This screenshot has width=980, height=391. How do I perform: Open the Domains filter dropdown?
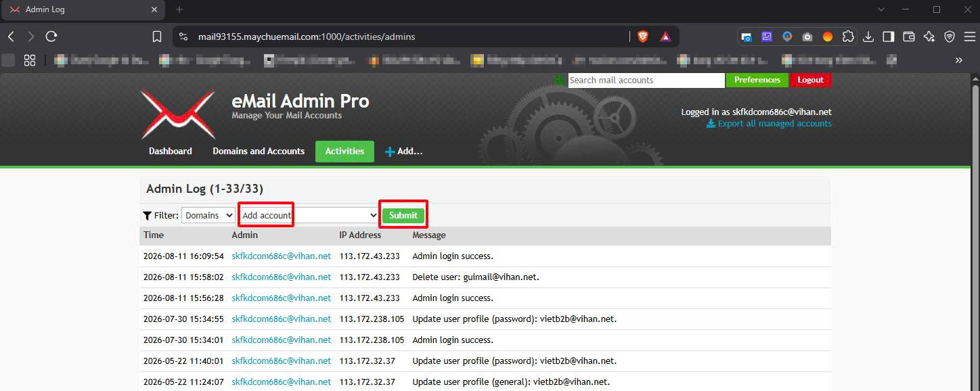tap(208, 215)
